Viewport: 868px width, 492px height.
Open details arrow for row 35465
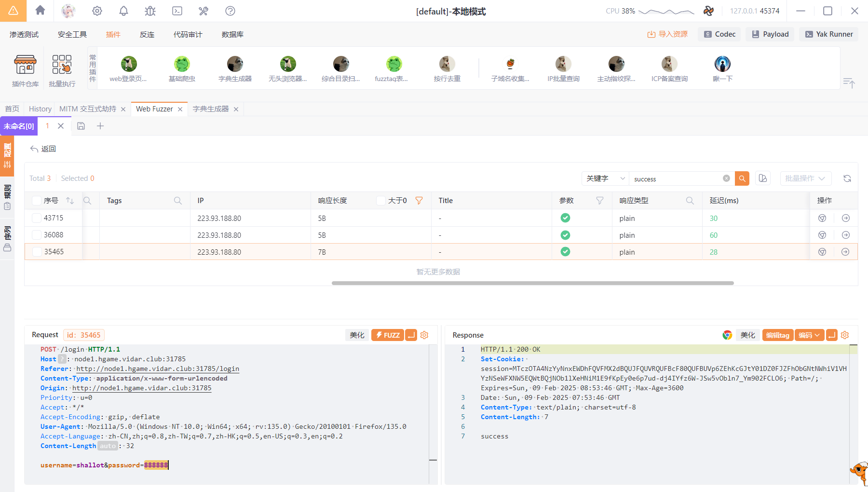[x=845, y=252]
